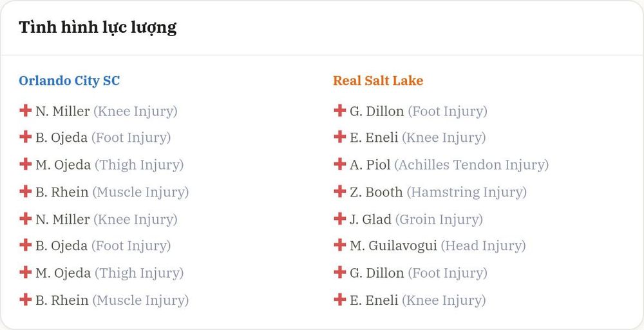Select player name A. Piol

tap(370, 165)
